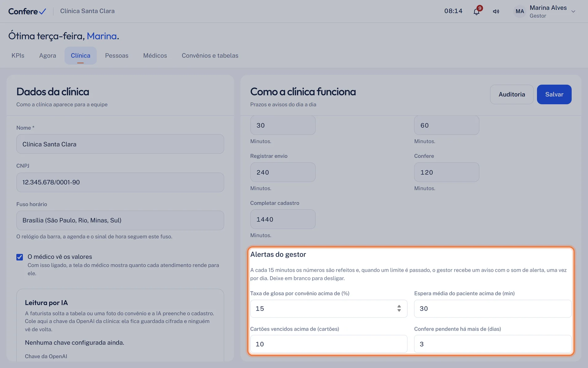Image resolution: width=588 pixels, height=368 pixels.
Task: Click the Auditoria button
Action: tap(511, 94)
